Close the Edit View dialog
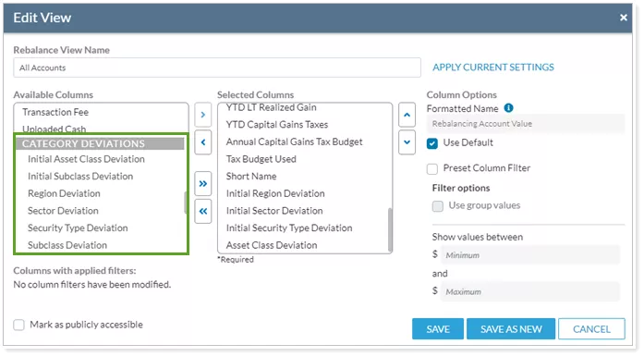 coord(624,18)
